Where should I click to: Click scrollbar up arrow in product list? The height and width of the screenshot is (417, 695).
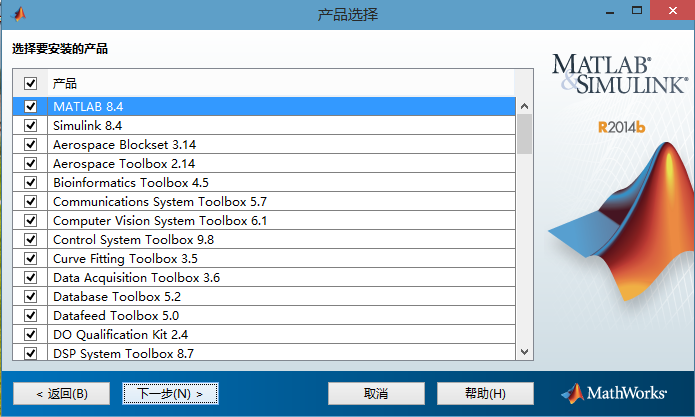click(524, 105)
